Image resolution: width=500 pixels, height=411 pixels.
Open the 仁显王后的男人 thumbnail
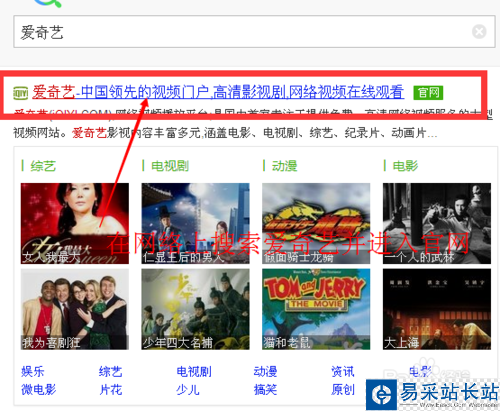[195, 223]
